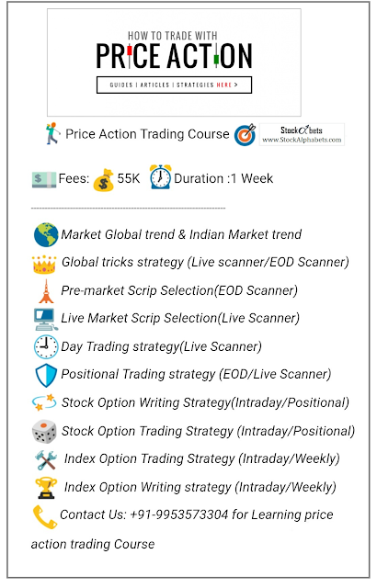Click the dart target icon after the course title
377x588 pixels.
click(x=245, y=135)
